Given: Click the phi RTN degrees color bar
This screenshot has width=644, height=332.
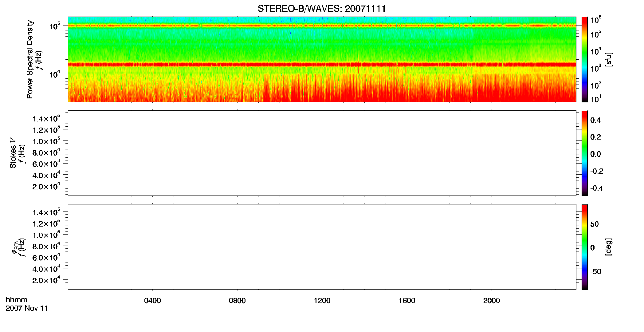Looking at the screenshot, I should (585, 247).
